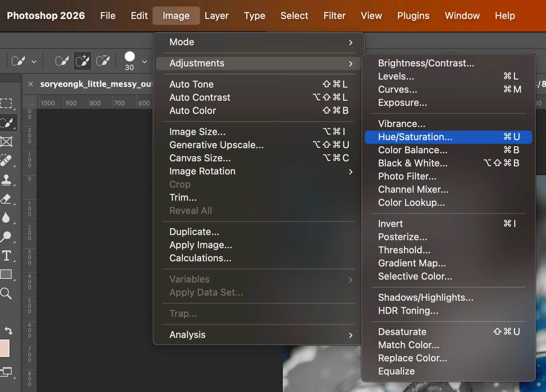Open Exposure adjustment
This screenshot has height=392, width=546.
click(x=449, y=103)
